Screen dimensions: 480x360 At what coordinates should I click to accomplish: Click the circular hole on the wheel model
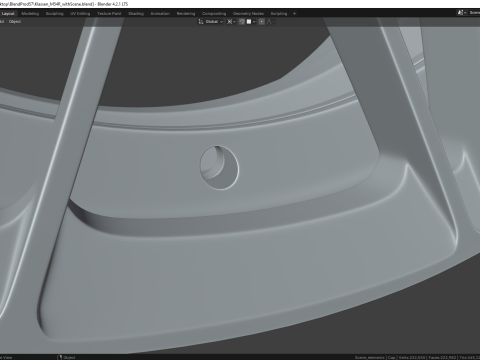pos(219,167)
